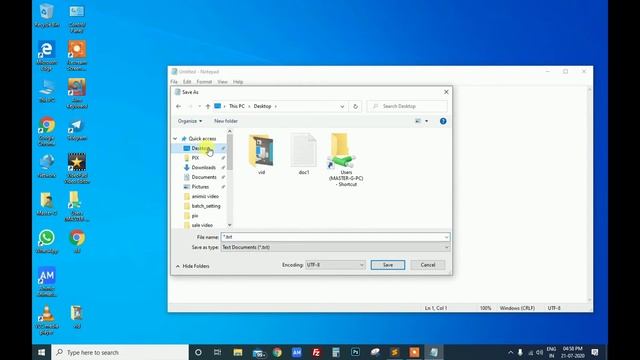The image size is (640, 360).
Task: Click the taskbar Type here to search box
Action: click(120, 352)
